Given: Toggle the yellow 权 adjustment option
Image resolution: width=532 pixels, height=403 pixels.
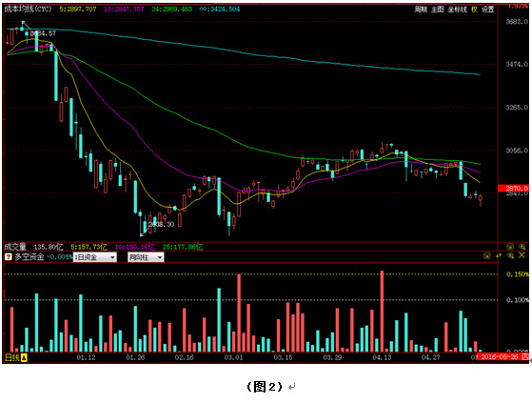Looking at the screenshot, I should (x=474, y=10).
